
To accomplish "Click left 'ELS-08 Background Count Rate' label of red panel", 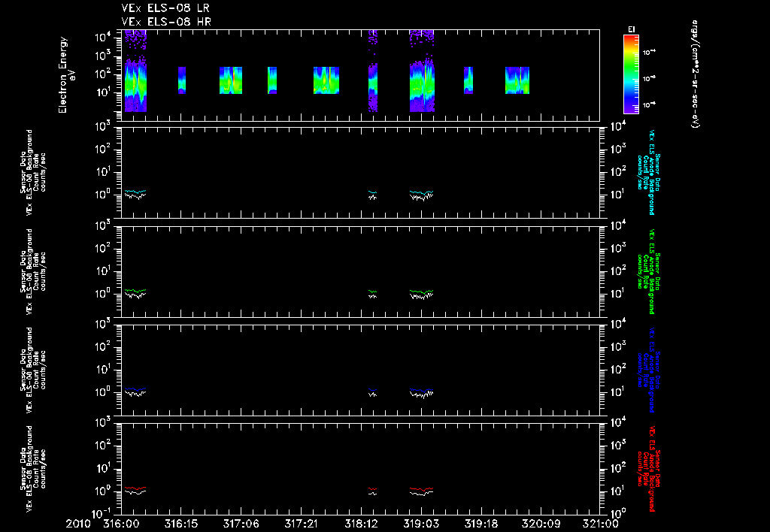I will coord(33,469).
